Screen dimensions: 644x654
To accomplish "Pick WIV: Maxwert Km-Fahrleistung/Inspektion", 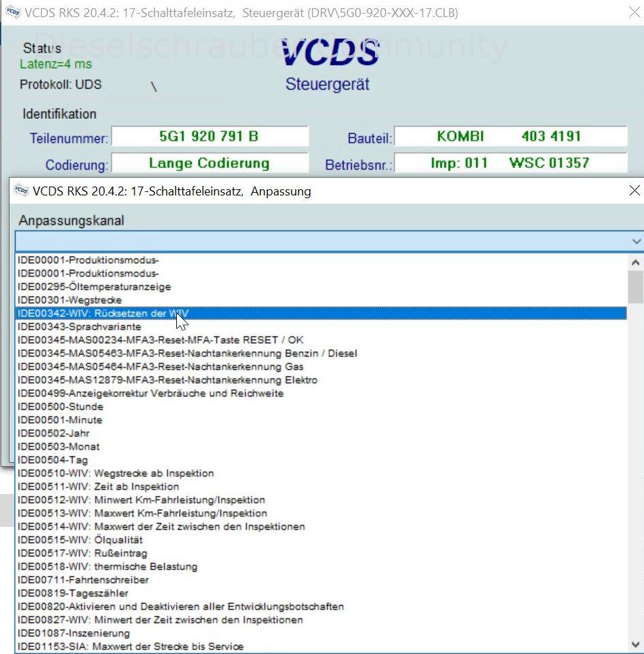I will tap(321, 513).
